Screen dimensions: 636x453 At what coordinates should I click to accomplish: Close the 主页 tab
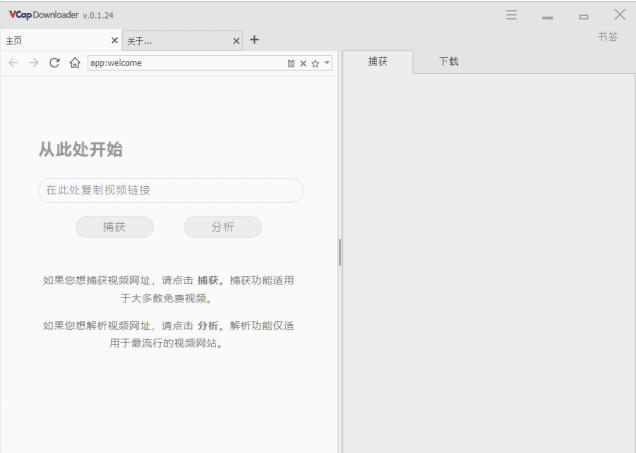(x=114, y=40)
